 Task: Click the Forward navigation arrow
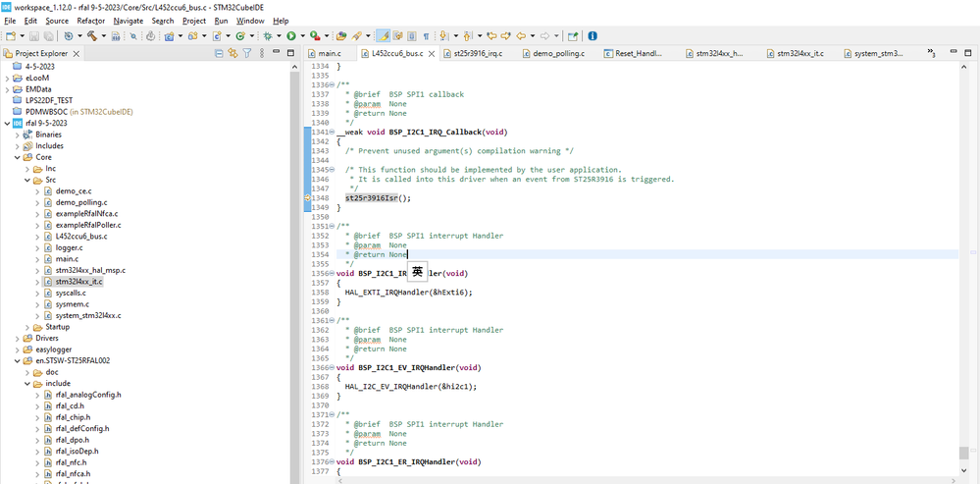point(545,36)
